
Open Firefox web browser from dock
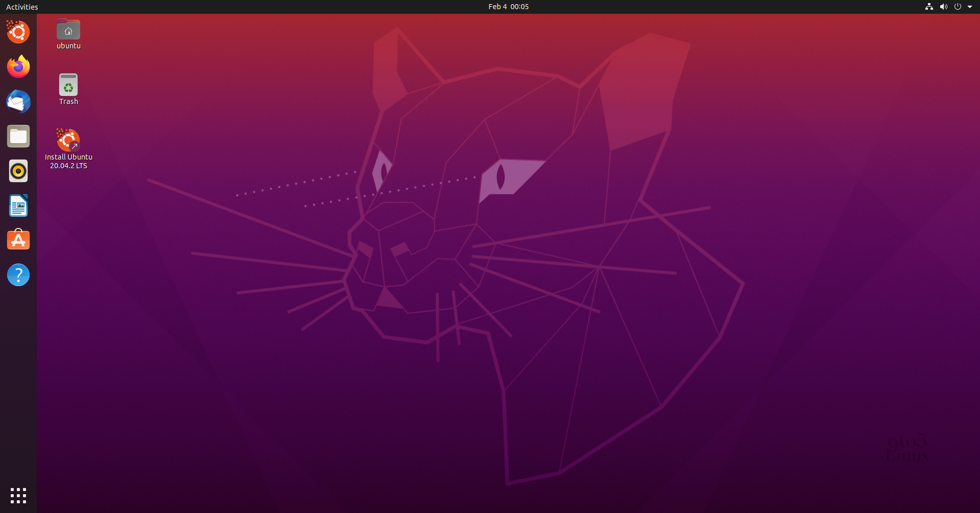pos(18,67)
